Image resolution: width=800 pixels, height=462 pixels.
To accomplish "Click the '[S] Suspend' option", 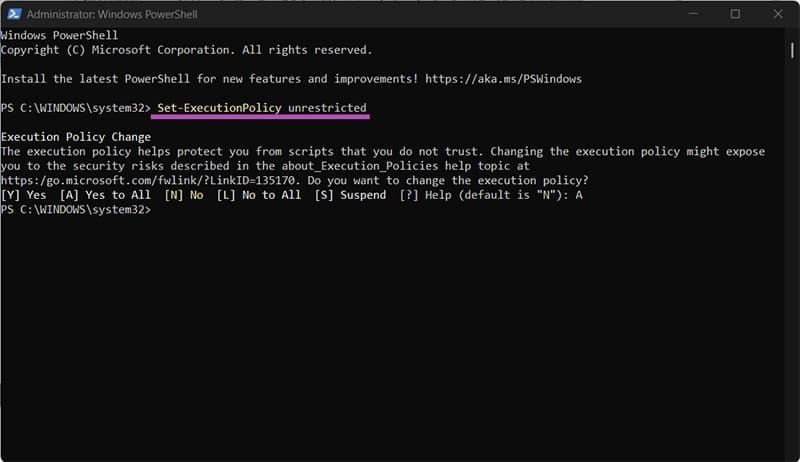I will tap(350, 195).
